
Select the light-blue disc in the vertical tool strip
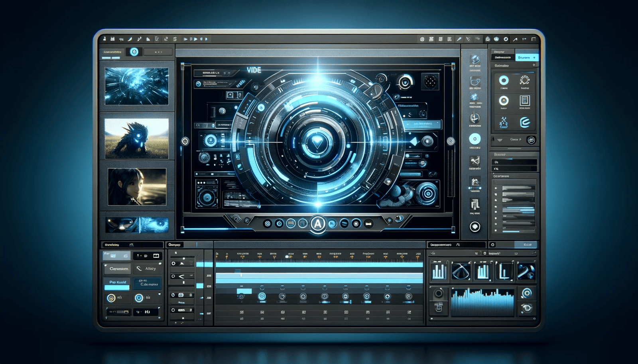pos(475,139)
